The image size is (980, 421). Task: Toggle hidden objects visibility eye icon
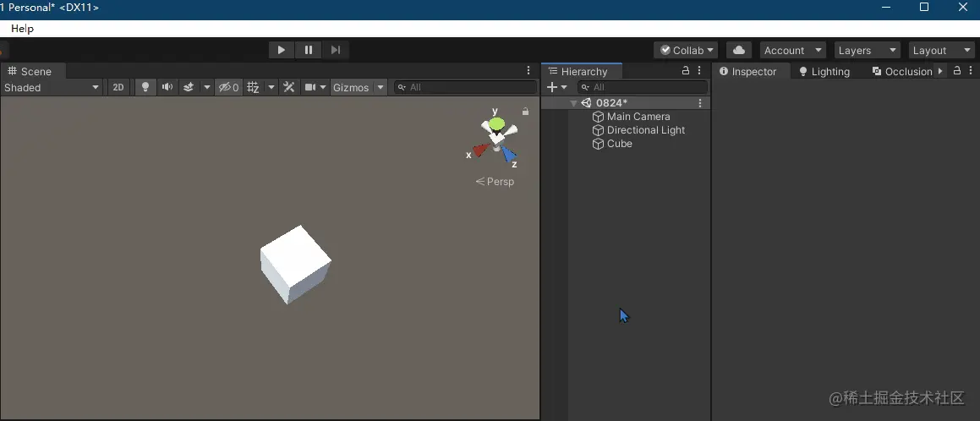click(228, 87)
